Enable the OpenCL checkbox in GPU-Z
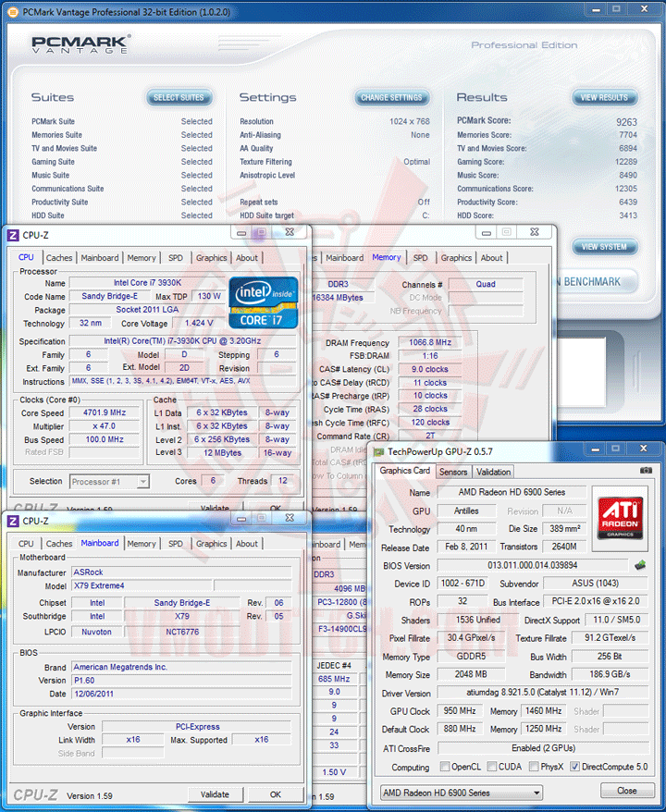Viewport: 666px width, 812px height. click(x=444, y=767)
